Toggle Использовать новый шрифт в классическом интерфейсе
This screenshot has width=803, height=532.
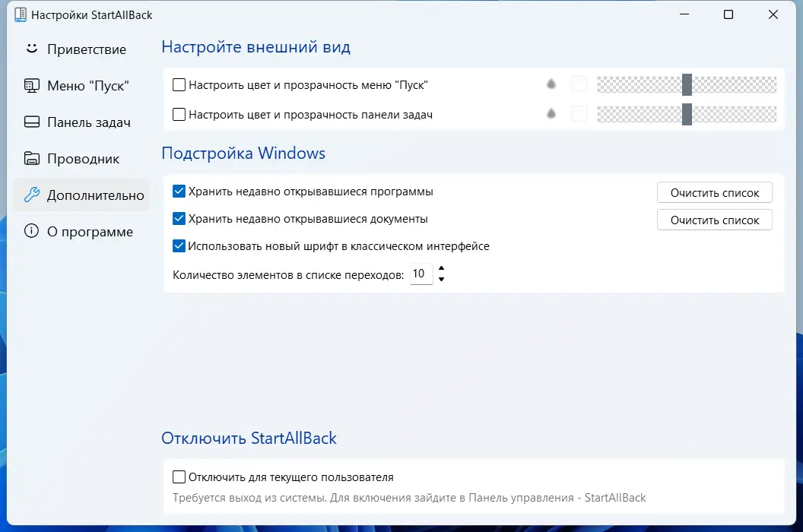coord(179,245)
